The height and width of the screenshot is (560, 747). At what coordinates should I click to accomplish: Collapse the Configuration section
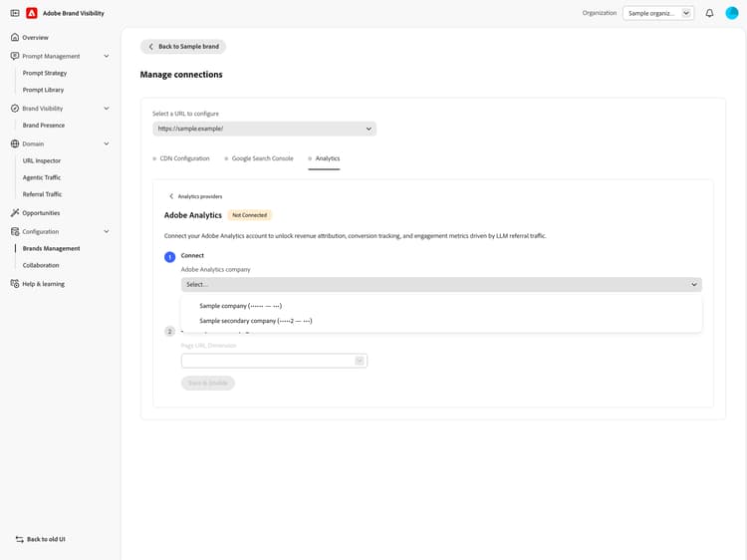click(x=107, y=231)
